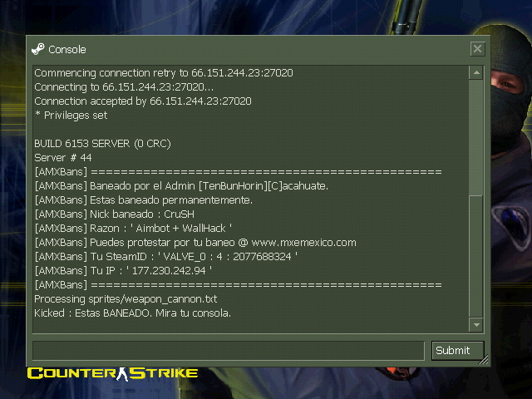
Task: Click the console scrollbar thumb
Action: tap(476, 256)
